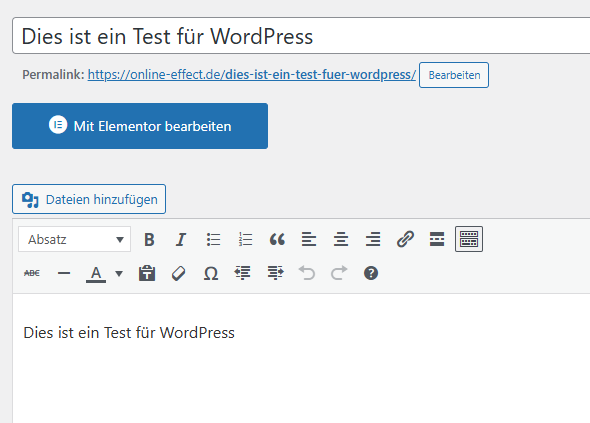This screenshot has height=423, width=590.
Task: Align text left
Action: click(309, 239)
